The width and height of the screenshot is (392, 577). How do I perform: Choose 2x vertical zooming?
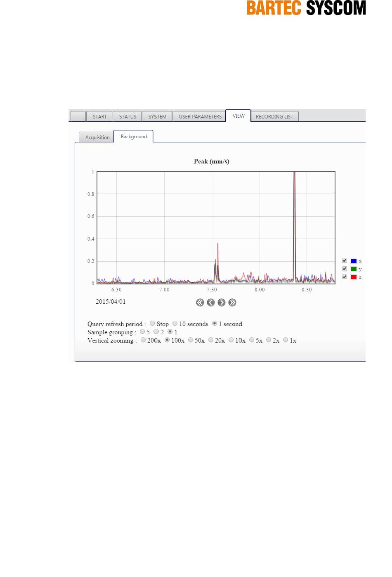(x=269, y=340)
